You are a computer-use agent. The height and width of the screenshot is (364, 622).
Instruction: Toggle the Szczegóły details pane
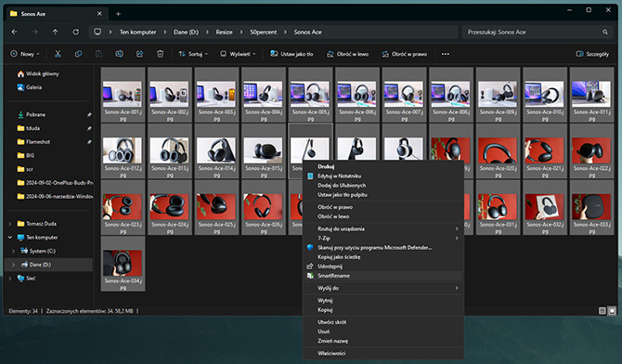(x=592, y=54)
